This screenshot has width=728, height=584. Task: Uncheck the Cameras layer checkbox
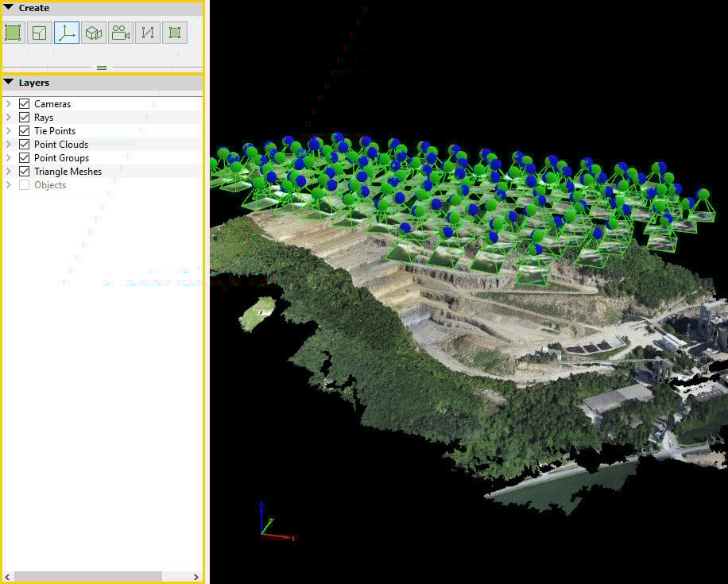(24, 104)
